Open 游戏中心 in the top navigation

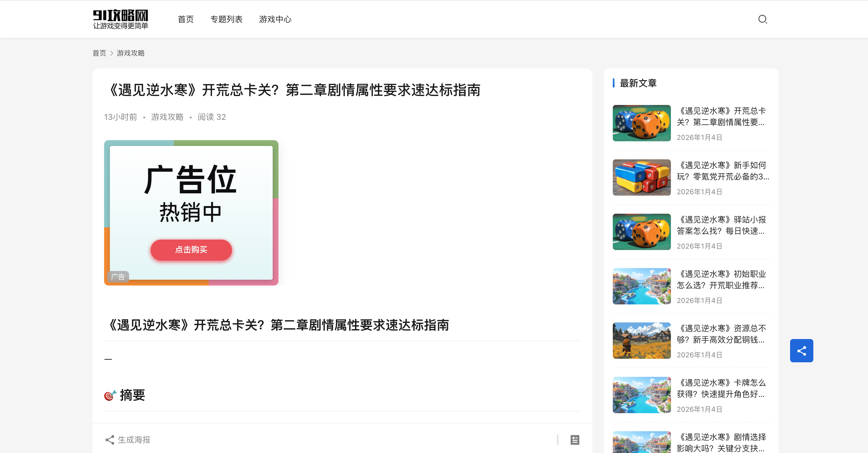[x=275, y=19]
